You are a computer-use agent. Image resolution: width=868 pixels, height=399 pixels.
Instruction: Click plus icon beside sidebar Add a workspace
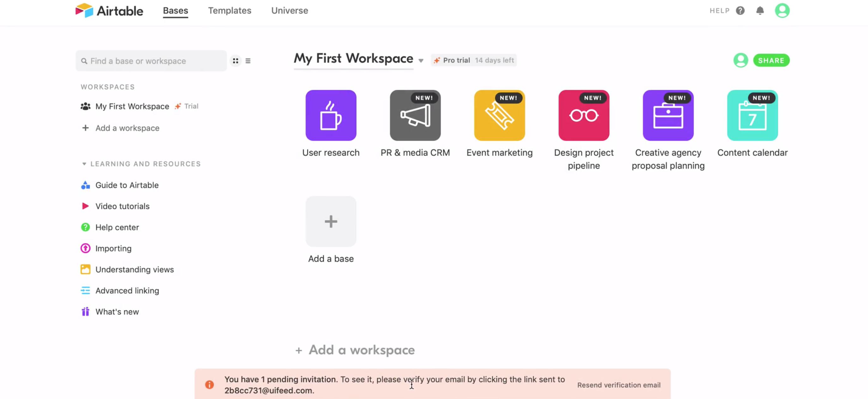[x=85, y=128]
